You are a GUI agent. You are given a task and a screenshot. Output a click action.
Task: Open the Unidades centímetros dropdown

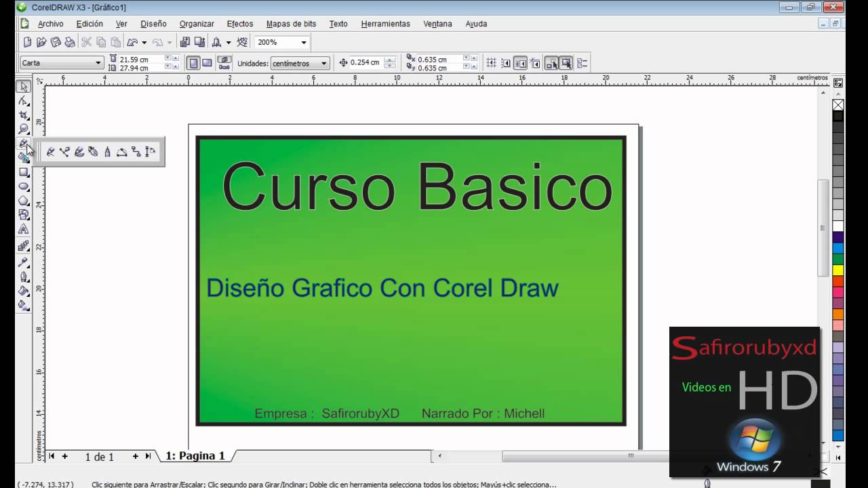tap(324, 63)
